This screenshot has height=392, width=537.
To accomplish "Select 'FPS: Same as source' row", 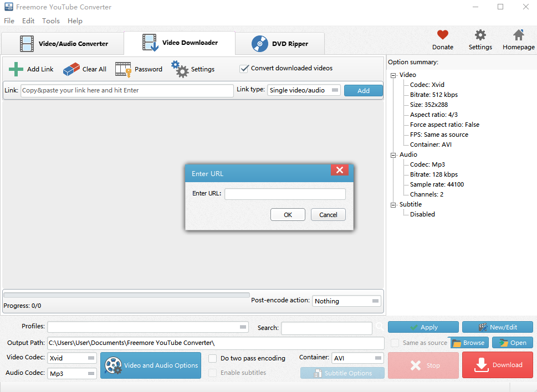I will point(439,135).
